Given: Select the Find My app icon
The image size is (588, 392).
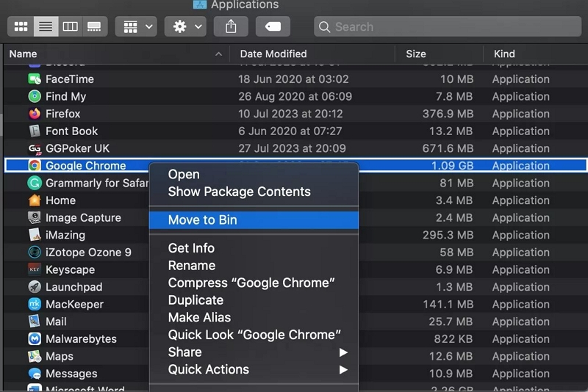Looking at the screenshot, I should [35, 96].
